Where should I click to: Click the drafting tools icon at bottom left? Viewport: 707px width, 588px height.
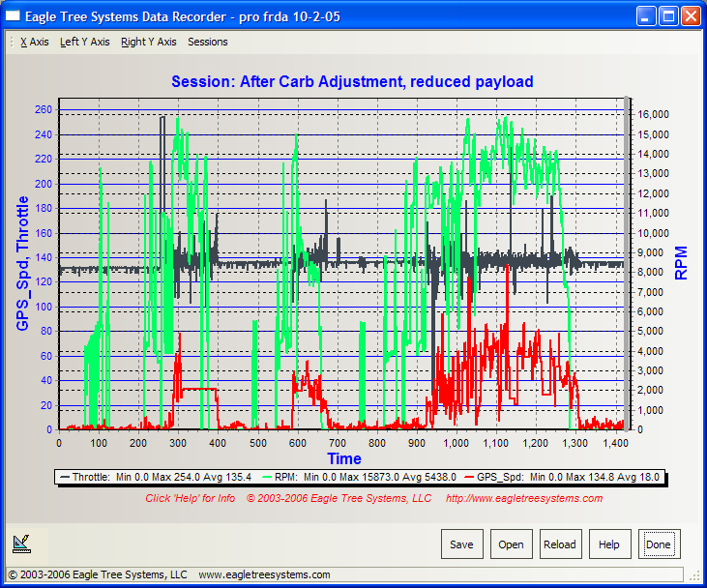tap(21, 544)
